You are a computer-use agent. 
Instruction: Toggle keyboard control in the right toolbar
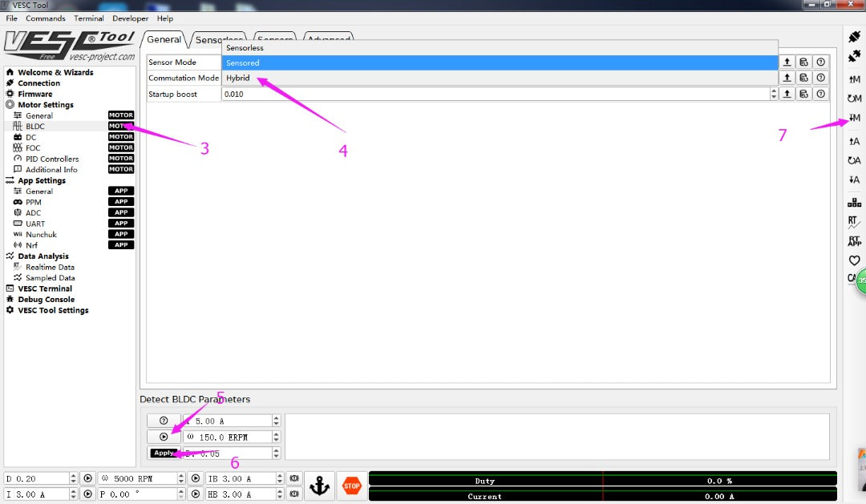[855, 203]
